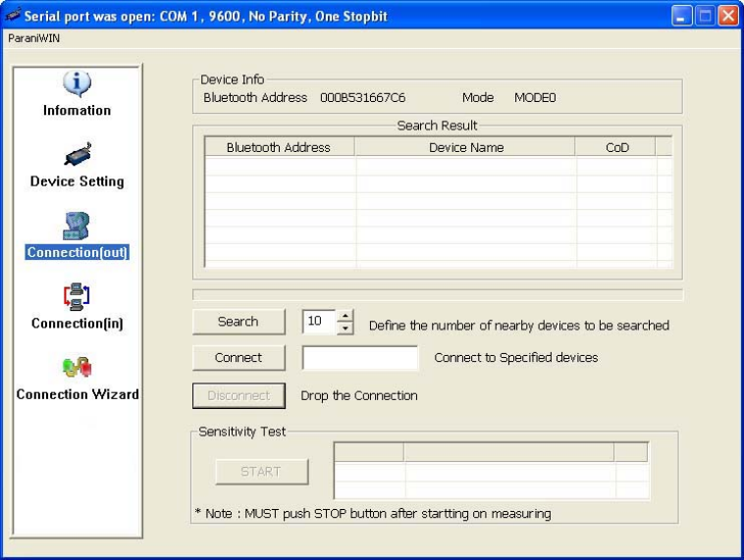Screen dimensions: 744x560
Task: Focus the Connect to specified device field
Action: pos(360,358)
